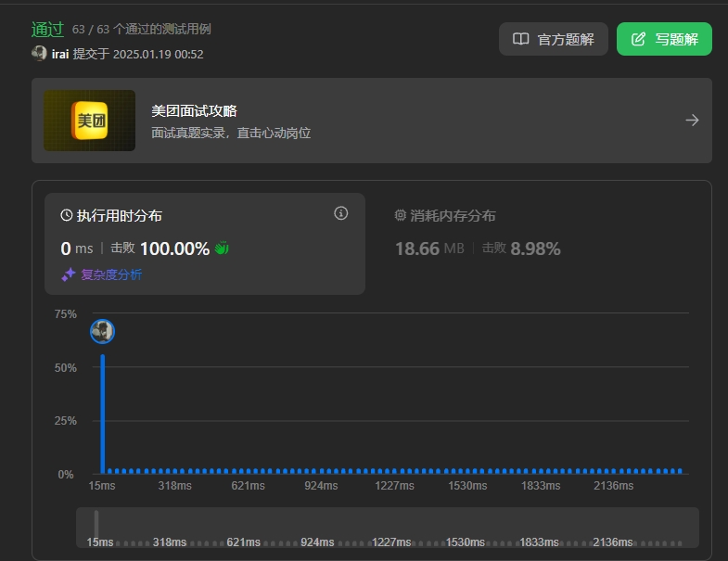
Task: Click the clock icon next to 执行用时分布
Action: 67,215
